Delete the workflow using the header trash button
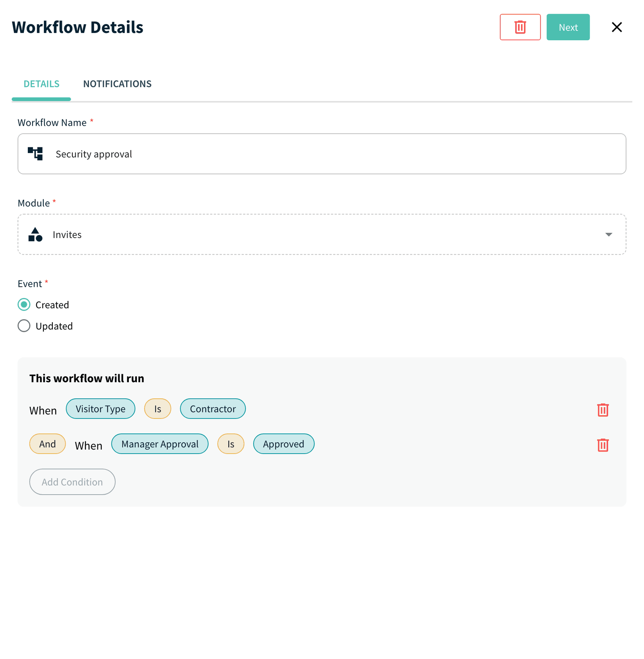This screenshot has height=659, width=644. pos(520,27)
